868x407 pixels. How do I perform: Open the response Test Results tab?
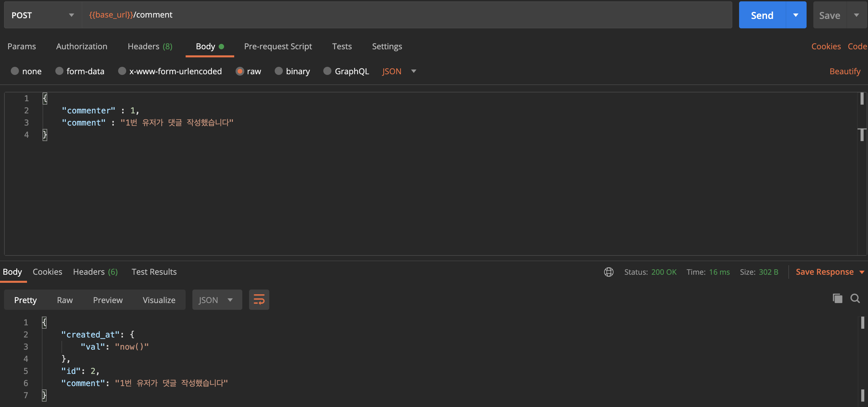(x=154, y=272)
